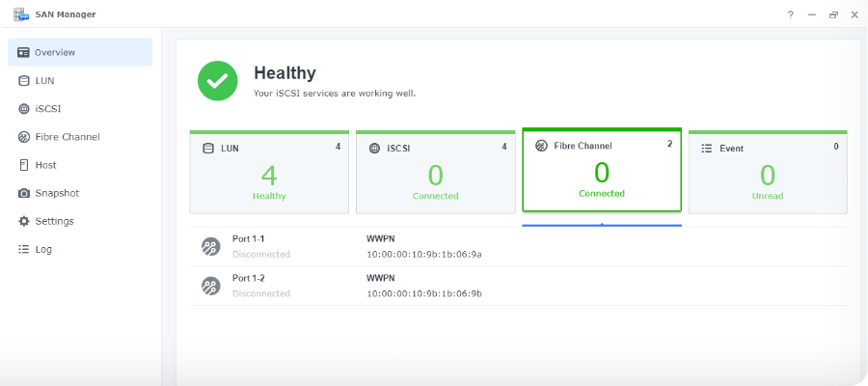The image size is (868, 386).
Task: Collapse the Fibre Channel status card
Action: [x=602, y=171]
